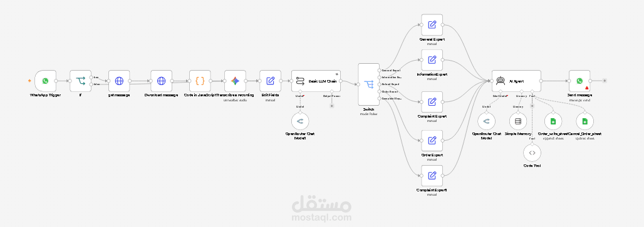The width and height of the screenshot is (644, 227).
Task: Add node after Send message output
Action: (x=605, y=81)
